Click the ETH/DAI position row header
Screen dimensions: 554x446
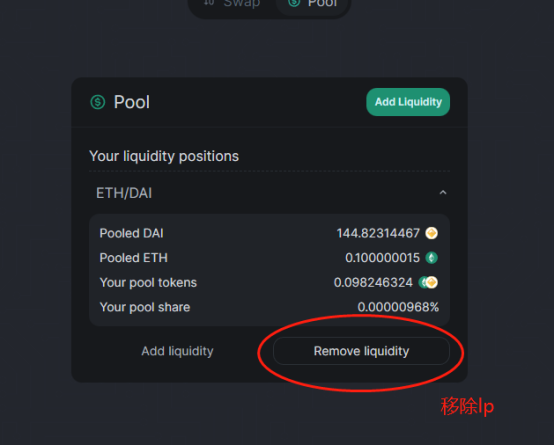[269, 193]
